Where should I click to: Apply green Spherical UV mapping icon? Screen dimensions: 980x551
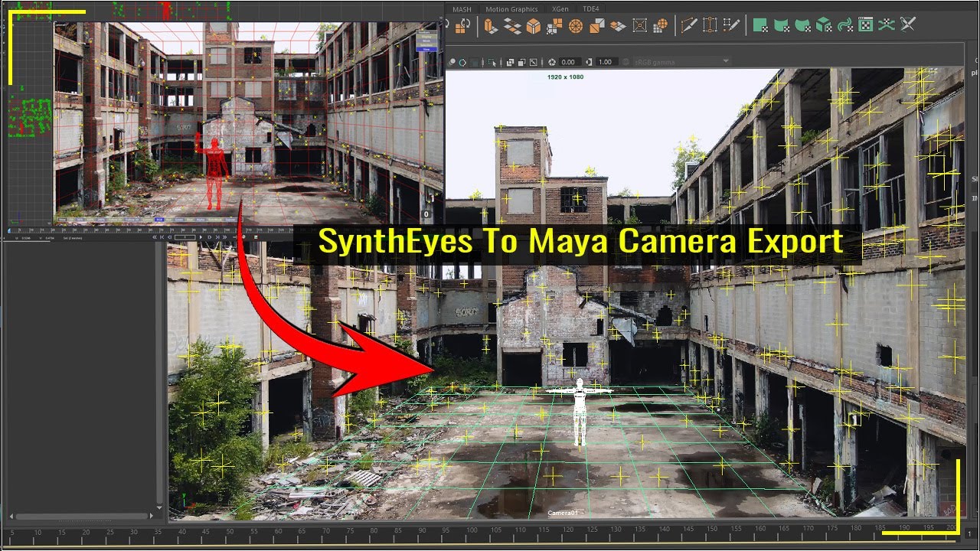coord(802,26)
